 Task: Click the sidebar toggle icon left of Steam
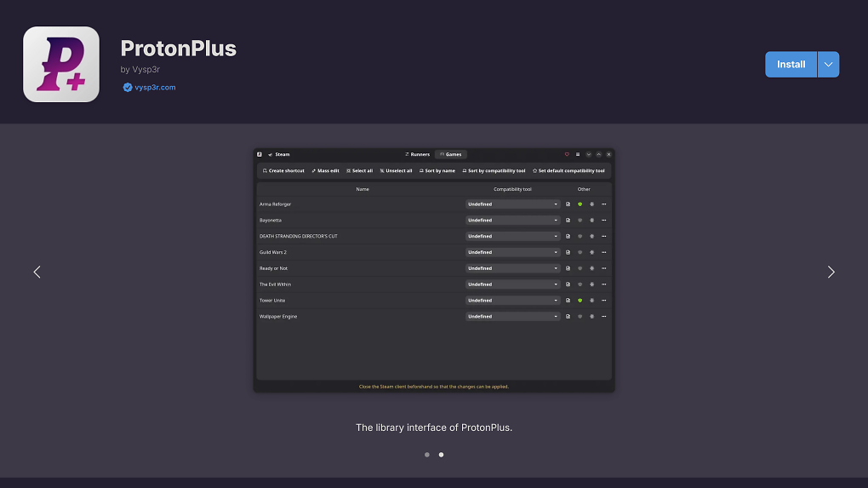(x=259, y=154)
